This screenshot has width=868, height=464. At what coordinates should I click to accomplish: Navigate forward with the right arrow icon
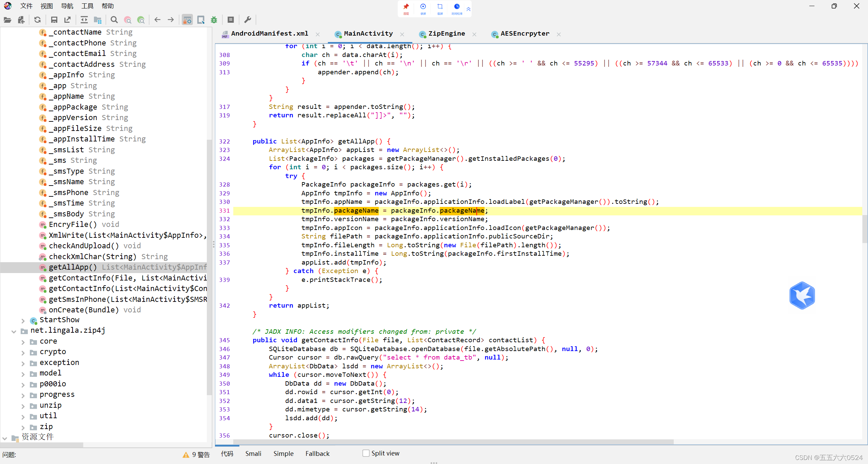[171, 20]
